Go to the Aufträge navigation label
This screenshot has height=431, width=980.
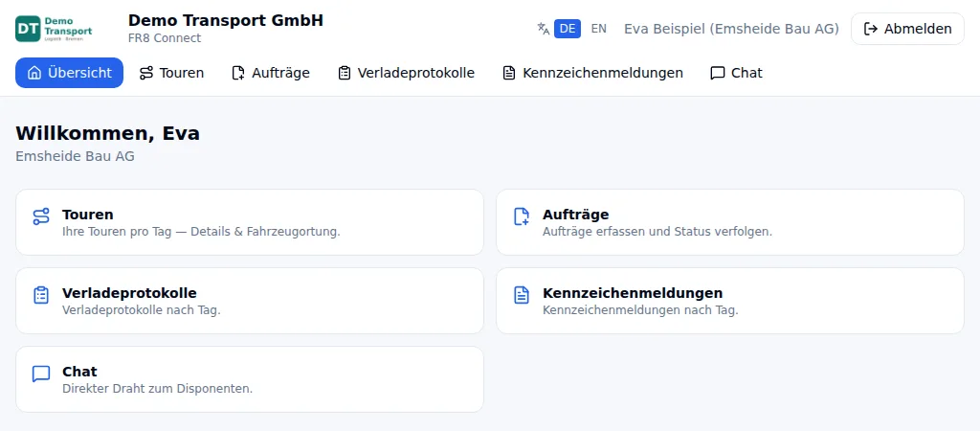pyautogui.click(x=280, y=73)
